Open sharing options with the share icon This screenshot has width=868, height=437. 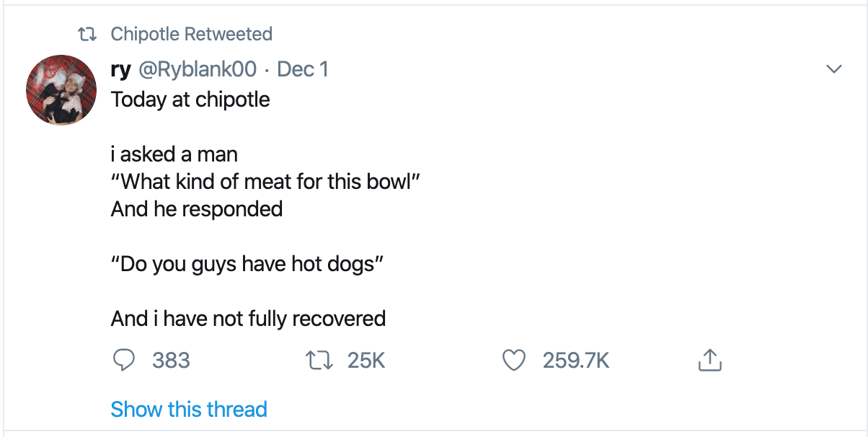point(709,360)
